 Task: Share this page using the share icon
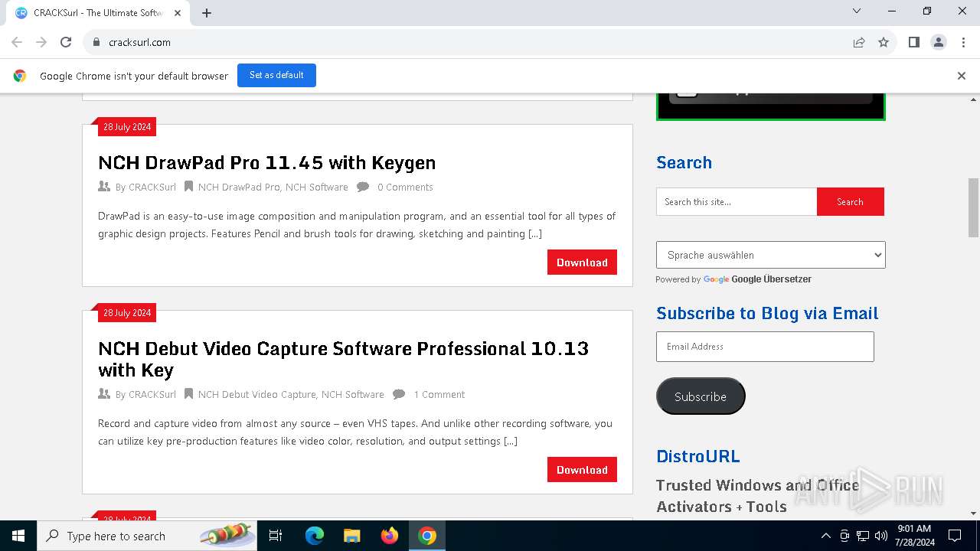tap(859, 42)
